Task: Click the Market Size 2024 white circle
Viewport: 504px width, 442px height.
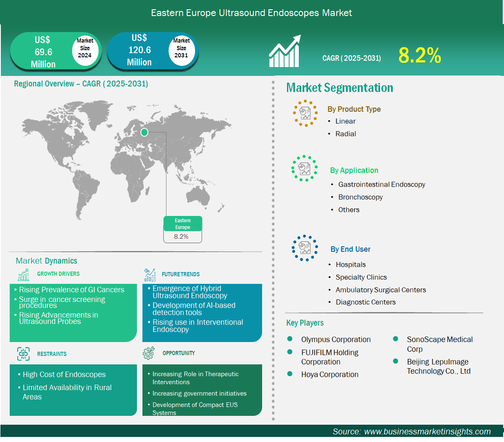Action: tap(85, 48)
